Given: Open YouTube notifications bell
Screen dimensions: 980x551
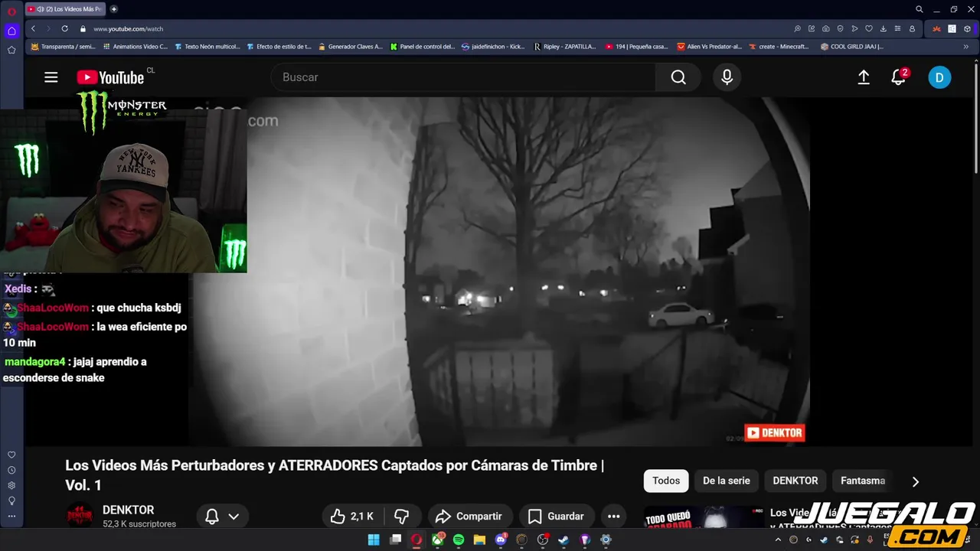Looking at the screenshot, I should point(899,77).
